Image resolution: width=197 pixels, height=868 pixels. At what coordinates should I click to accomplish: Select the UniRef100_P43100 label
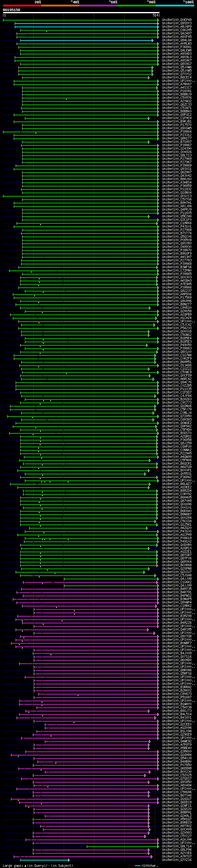click(177, 531)
